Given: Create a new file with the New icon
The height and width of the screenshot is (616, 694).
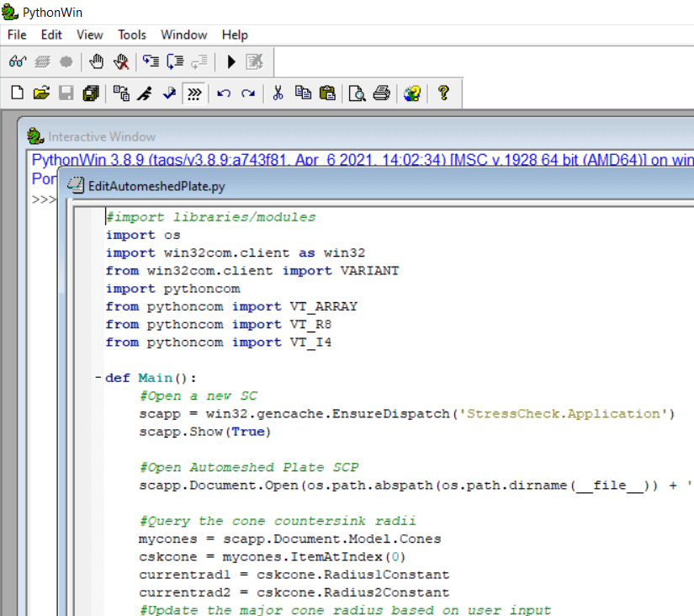Looking at the screenshot, I should (x=16, y=93).
